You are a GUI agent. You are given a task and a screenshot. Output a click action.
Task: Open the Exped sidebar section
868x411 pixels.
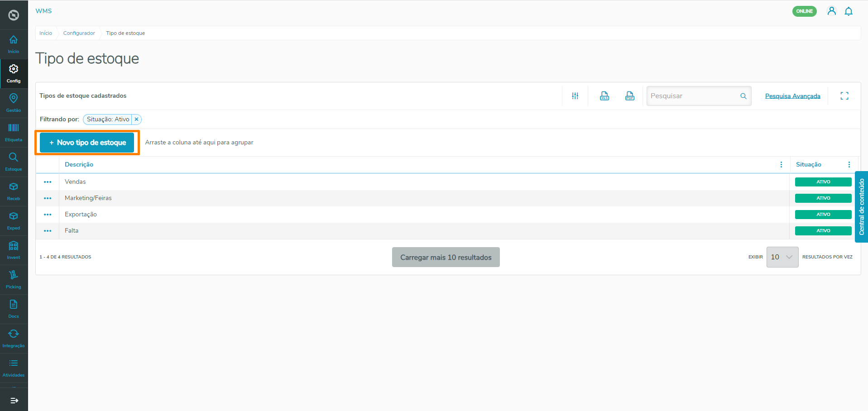(x=14, y=221)
